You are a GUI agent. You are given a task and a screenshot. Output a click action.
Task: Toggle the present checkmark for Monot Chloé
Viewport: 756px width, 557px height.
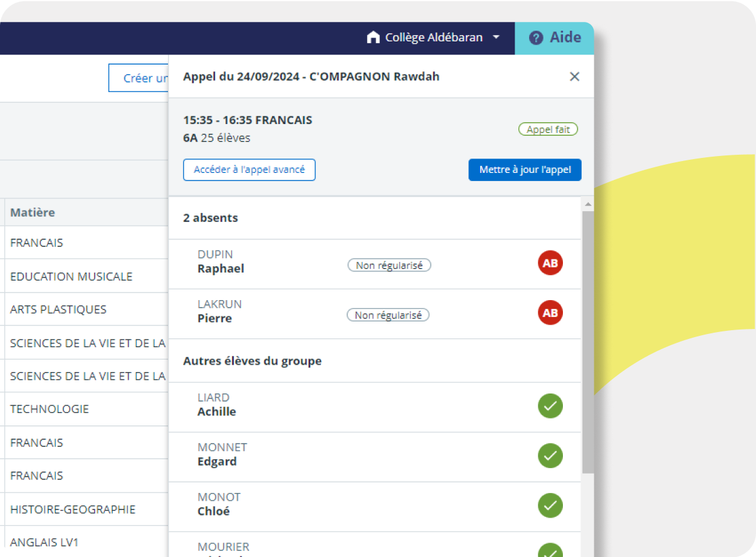tap(550, 506)
